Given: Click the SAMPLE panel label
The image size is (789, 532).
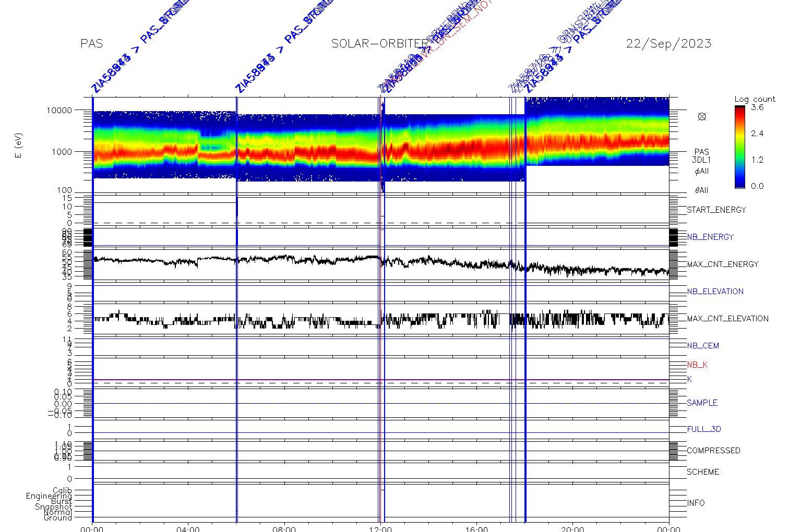Looking at the screenshot, I should pos(702,403).
